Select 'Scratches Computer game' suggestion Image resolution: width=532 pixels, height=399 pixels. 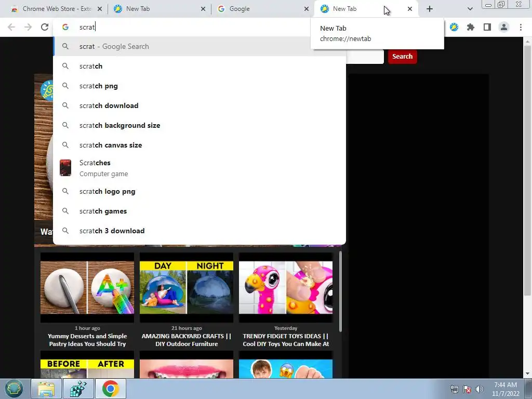(199, 168)
